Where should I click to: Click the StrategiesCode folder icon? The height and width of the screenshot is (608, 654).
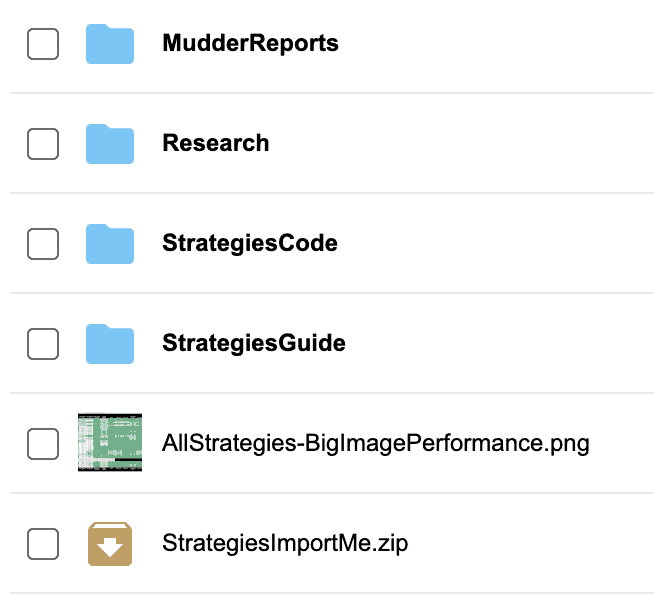(x=110, y=244)
